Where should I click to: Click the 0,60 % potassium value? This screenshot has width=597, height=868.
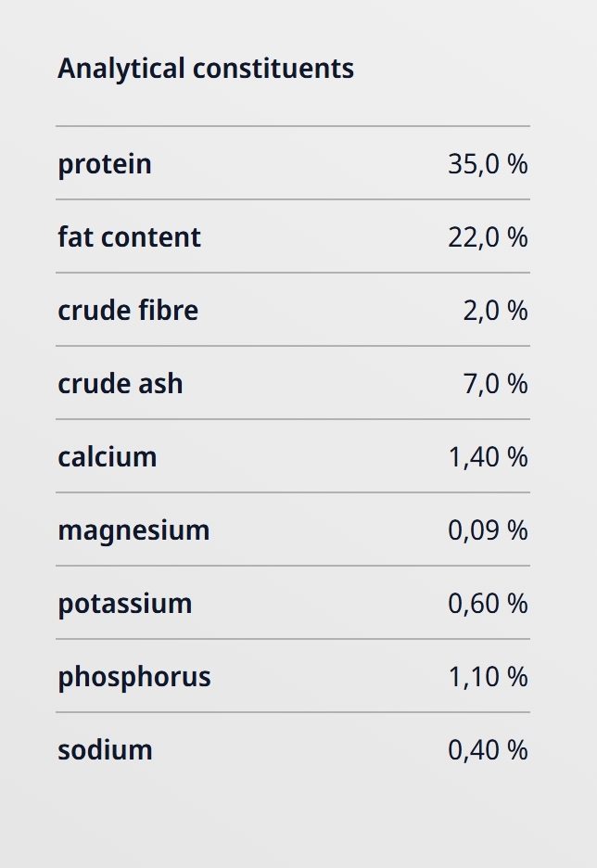pyautogui.click(x=488, y=604)
